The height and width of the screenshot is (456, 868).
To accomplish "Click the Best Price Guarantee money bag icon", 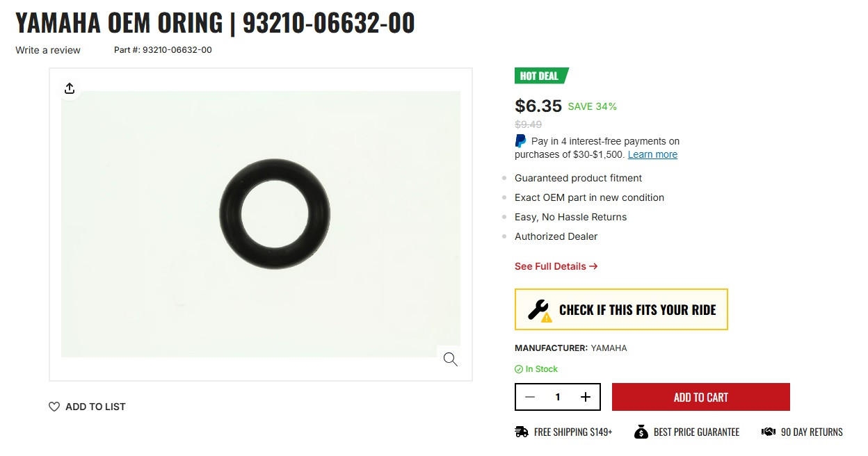I will click(640, 431).
